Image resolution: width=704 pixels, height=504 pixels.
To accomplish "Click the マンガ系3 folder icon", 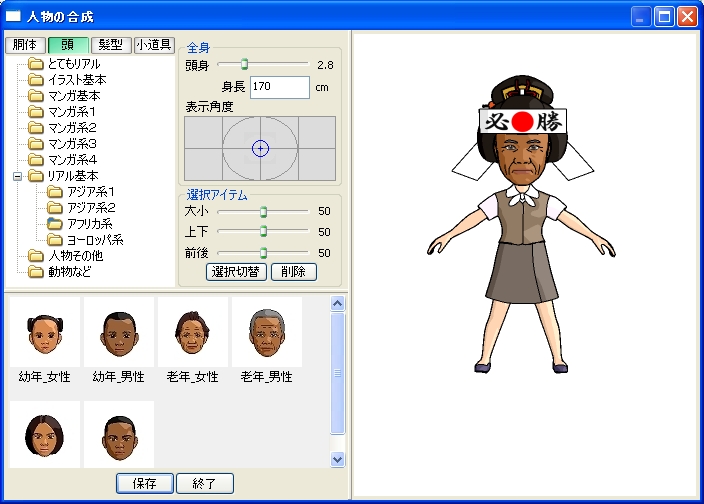I will [x=35, y=144].
